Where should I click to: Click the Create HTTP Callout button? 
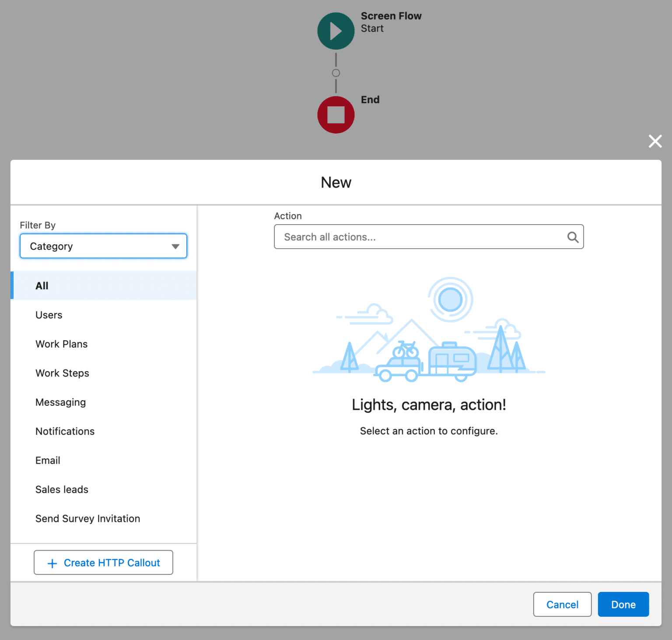(103, 563)
